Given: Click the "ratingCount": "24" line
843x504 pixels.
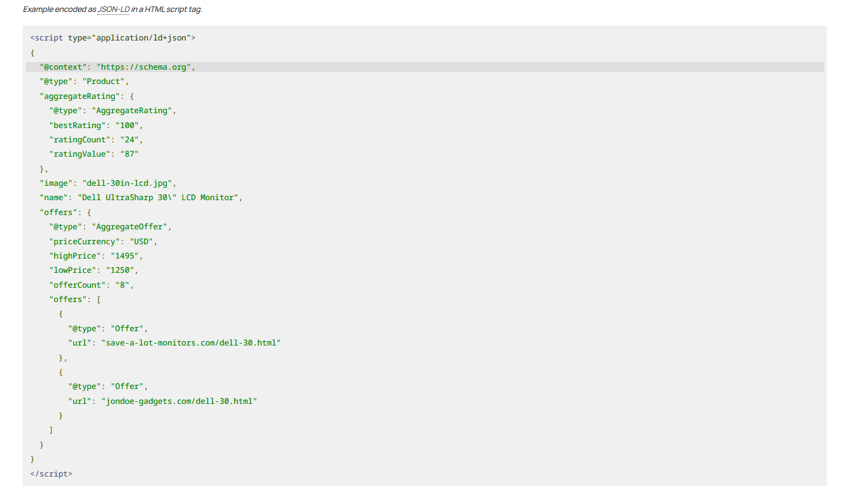Looking at the screenshot, I should coord(96,140).
